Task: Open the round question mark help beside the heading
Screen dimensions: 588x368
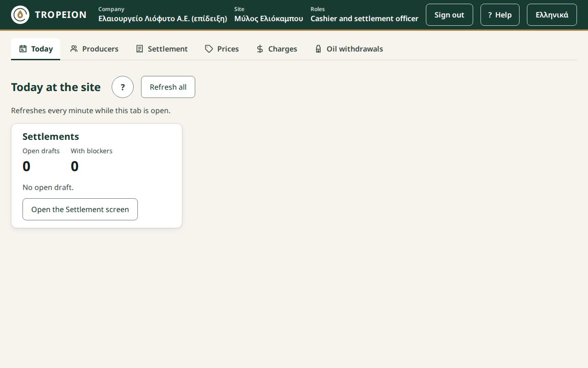Action: tap(123, 87)
